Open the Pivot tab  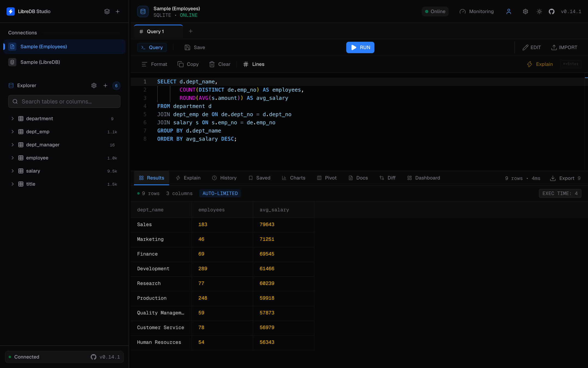(x=327, y=178)
